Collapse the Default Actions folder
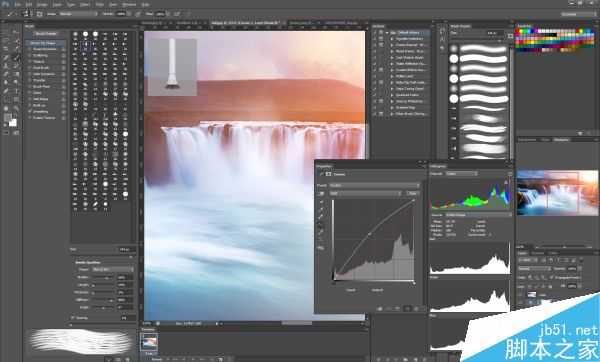This screenshot has height=362, width=600. [x=387, y=33]
